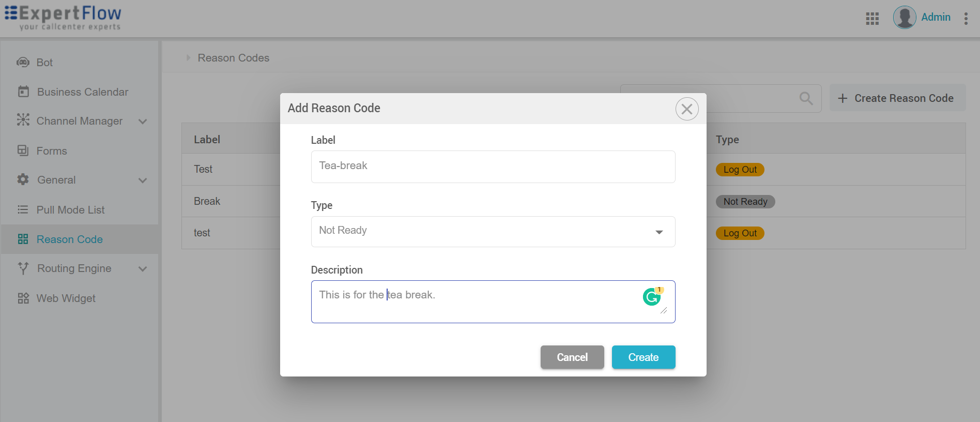Open the Type dropdown showing Not Ready
The width and height of the screenshot is (980, 422).
(x=493, y=232)
